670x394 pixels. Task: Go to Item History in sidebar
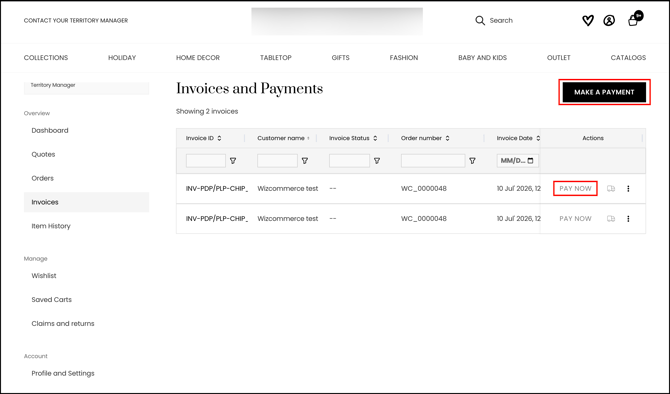[51, 226]
